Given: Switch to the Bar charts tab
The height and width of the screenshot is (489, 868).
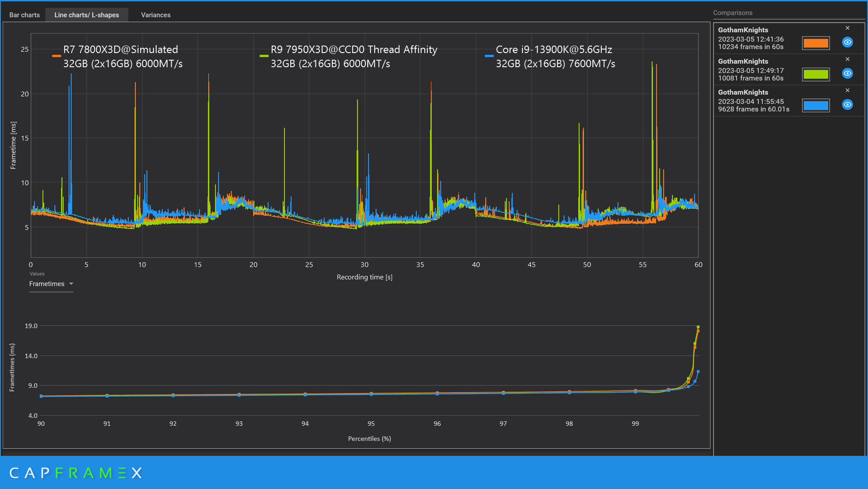Looking at the screenshot, I should (x=24, y=15).
